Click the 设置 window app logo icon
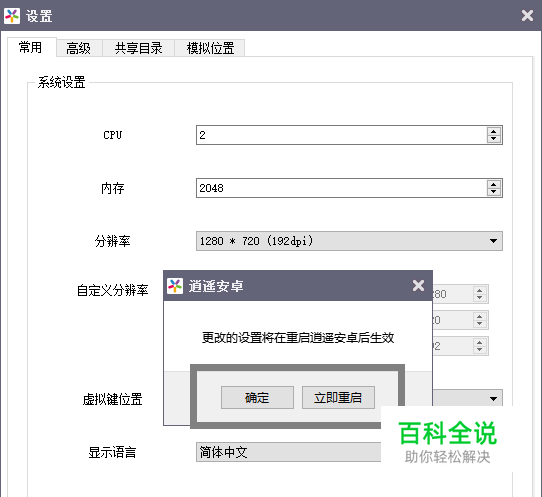The width and height of the screenshot is (542, 497). pos(12,16)
